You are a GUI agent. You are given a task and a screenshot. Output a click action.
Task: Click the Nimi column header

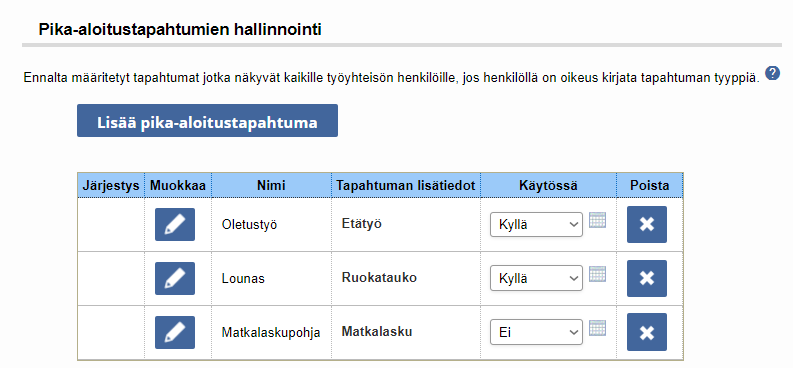click(x=272, y=186)
